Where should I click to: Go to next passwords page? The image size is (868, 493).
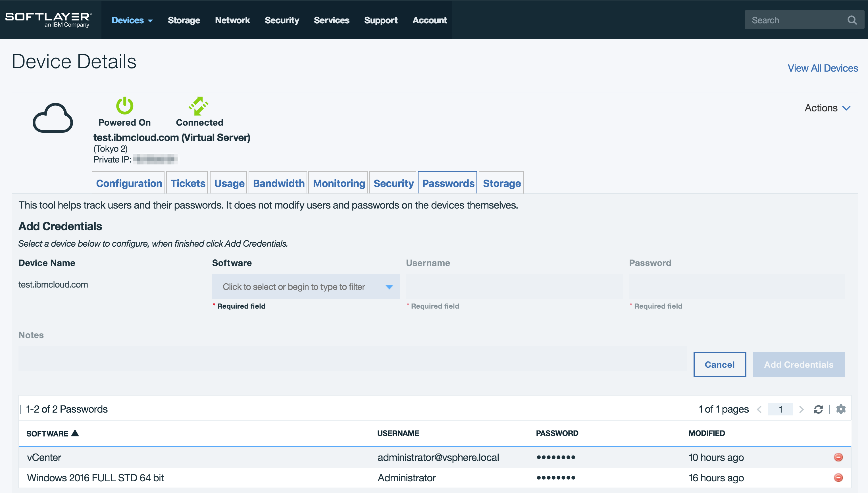801,409
